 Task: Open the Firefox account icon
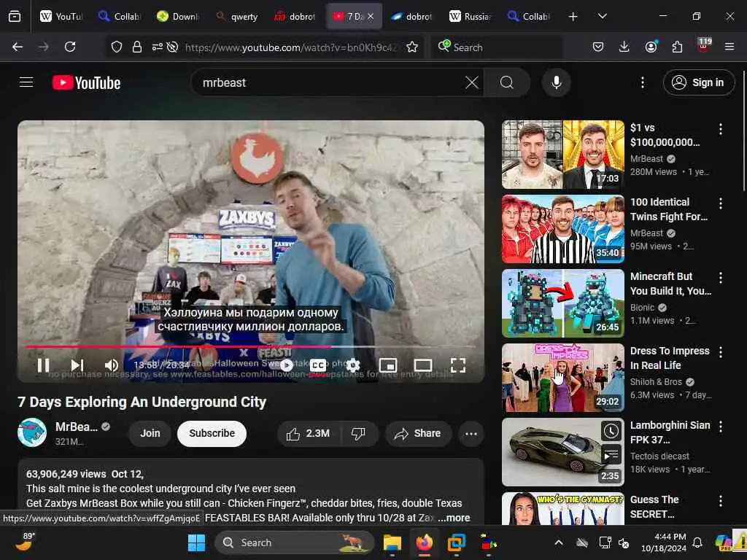click(651, 47)
